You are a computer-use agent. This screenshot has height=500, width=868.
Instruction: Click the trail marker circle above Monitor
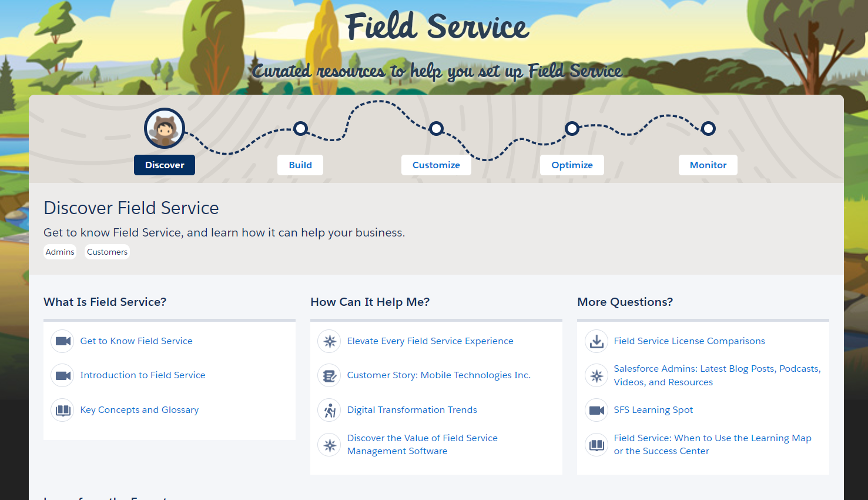click(x=708, y=128)
